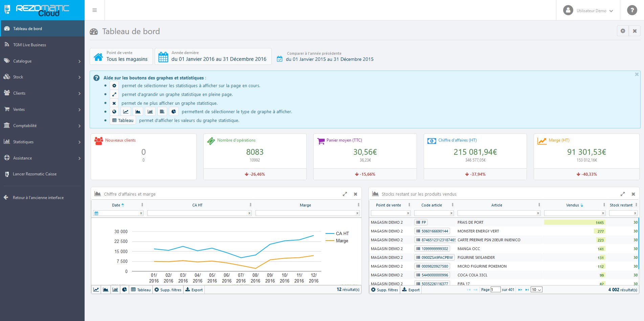Close the dashboard with the X button
Image resolution: width=644 pixels, height=321 pixels.
[635, 31]
